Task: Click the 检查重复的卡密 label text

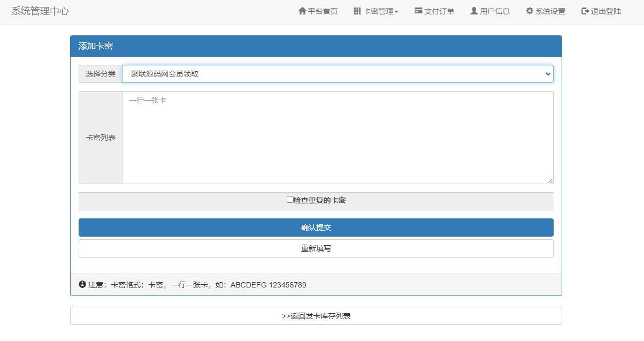Action: [319, 200]
